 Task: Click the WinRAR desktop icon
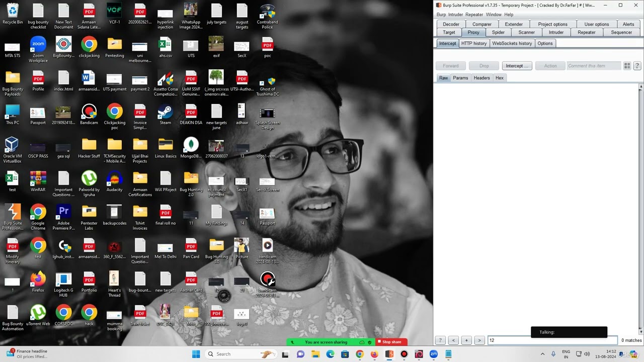click(38, 182)
